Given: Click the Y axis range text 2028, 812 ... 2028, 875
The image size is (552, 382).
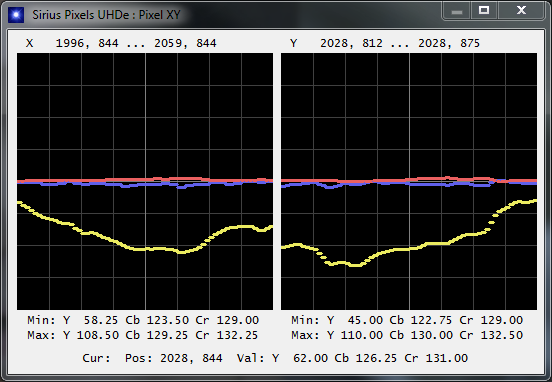Looking at the screenshot, I should (x=400, y=43).
